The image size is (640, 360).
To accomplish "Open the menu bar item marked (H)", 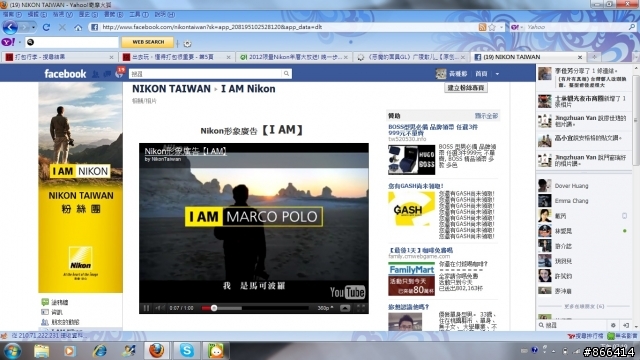I will pyautogui.click(x=164, y=14).
